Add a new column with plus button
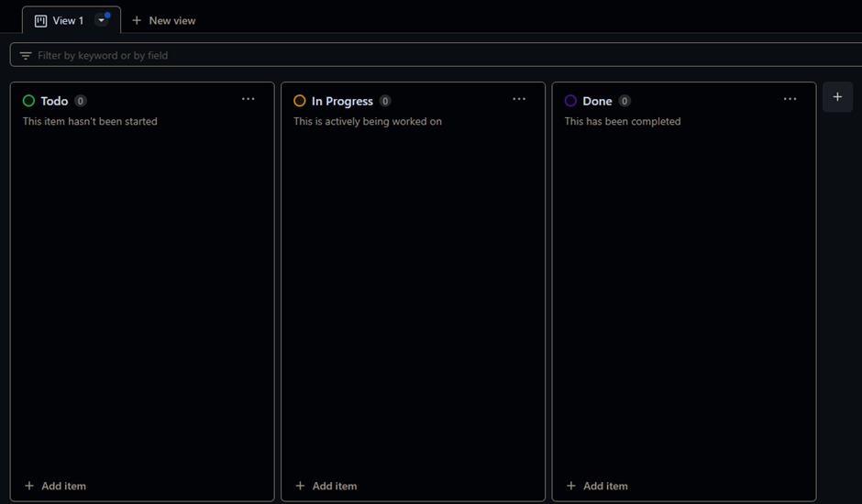The image size is (862, 504). 837,97
